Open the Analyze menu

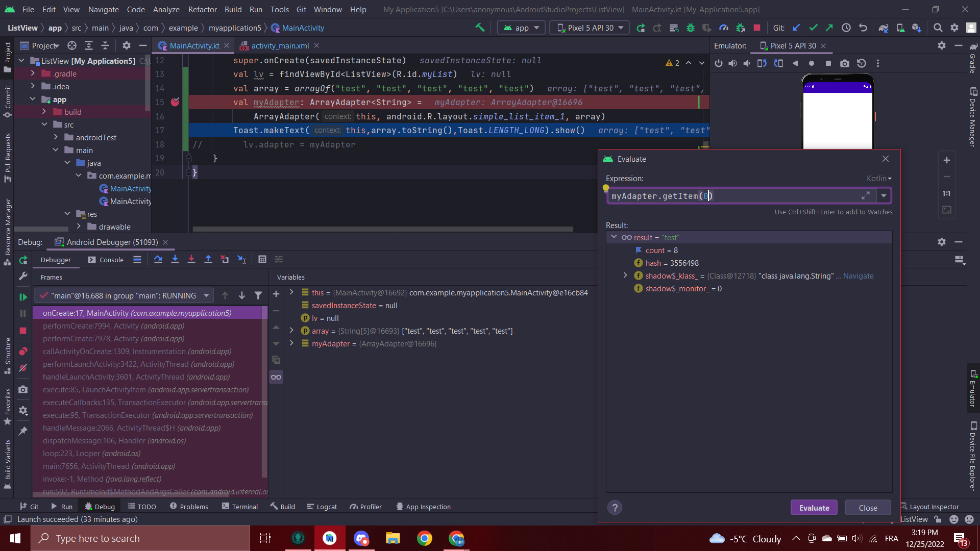166,9
